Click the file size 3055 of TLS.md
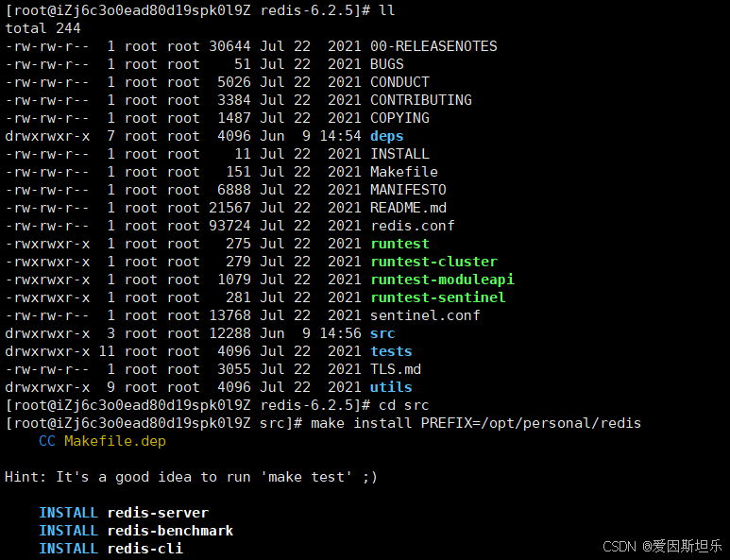Image resolution: width=730 pixels, height=560 pixels. 233,369
